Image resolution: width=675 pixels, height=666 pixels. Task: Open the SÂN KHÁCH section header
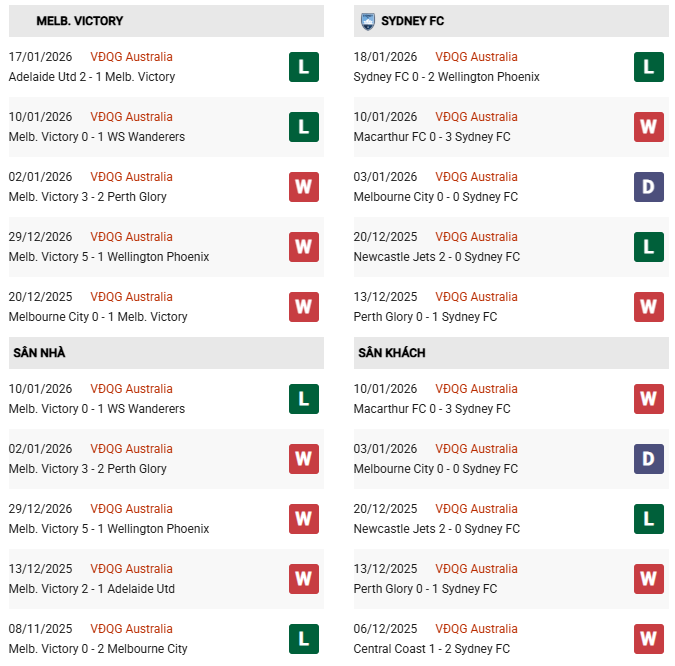click(x=391, y=353)
